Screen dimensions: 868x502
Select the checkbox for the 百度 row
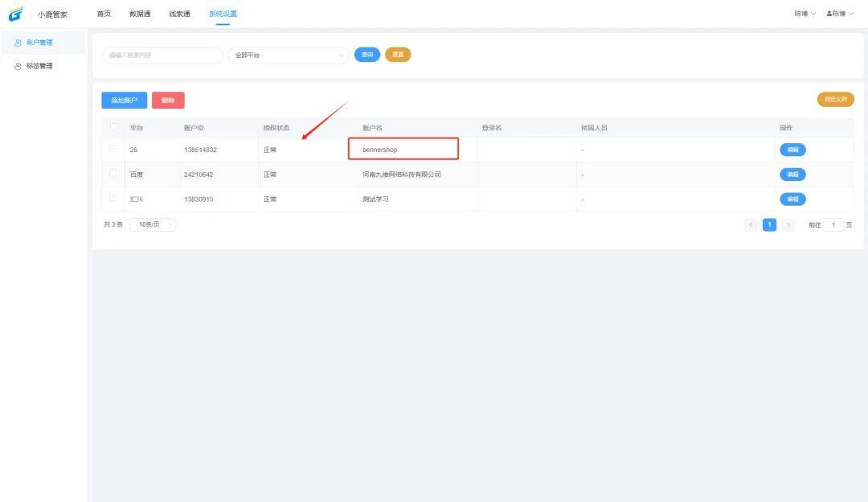pyautogui.click(x=113, y=174)
